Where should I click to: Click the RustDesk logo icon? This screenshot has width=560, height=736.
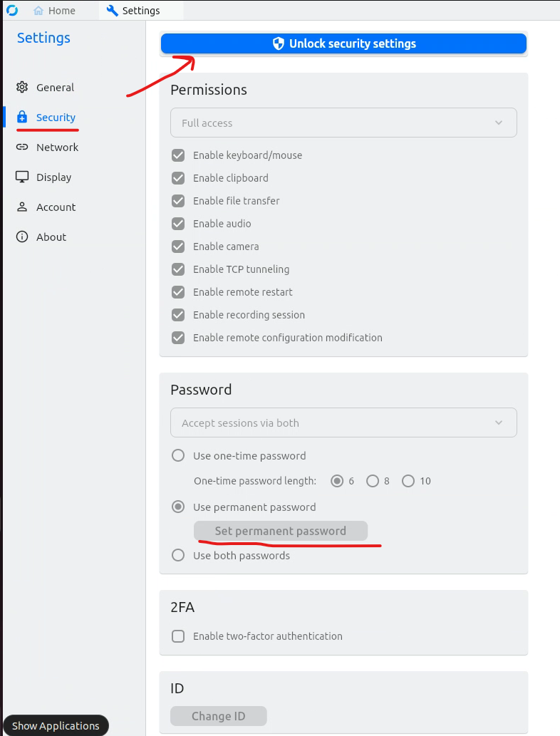pyautogui.click(x=11, y=10)
